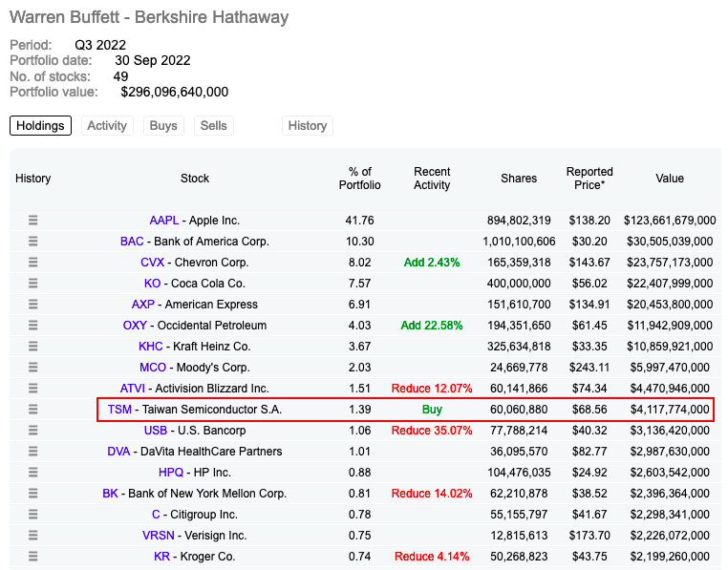Open history icon for Bank of New York Mellon row
728x570 pixels.
(33, 494)
